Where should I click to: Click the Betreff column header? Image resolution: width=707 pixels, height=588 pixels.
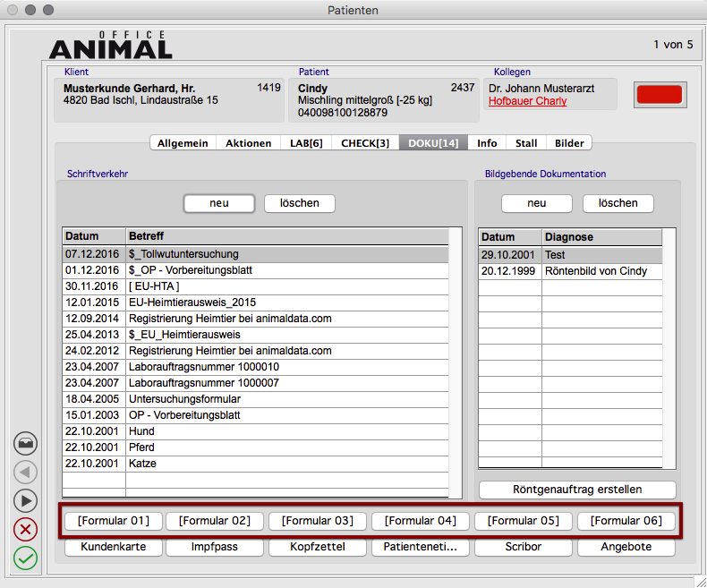(x=286, y=237)
